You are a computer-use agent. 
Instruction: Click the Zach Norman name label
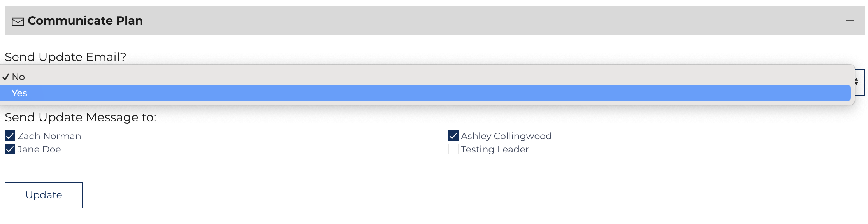tap(49, 136)
